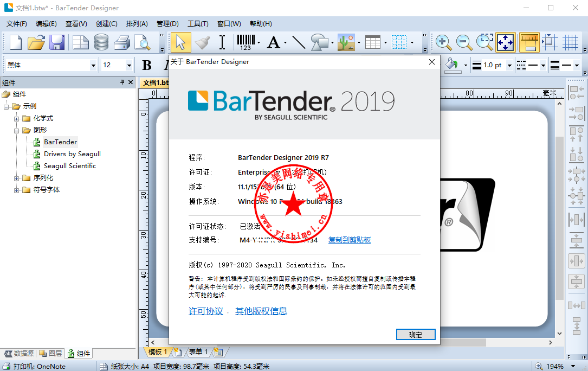The image size is (588, 371).
Task: Open the zoom level dropdown at 194%
Action: 573,366
